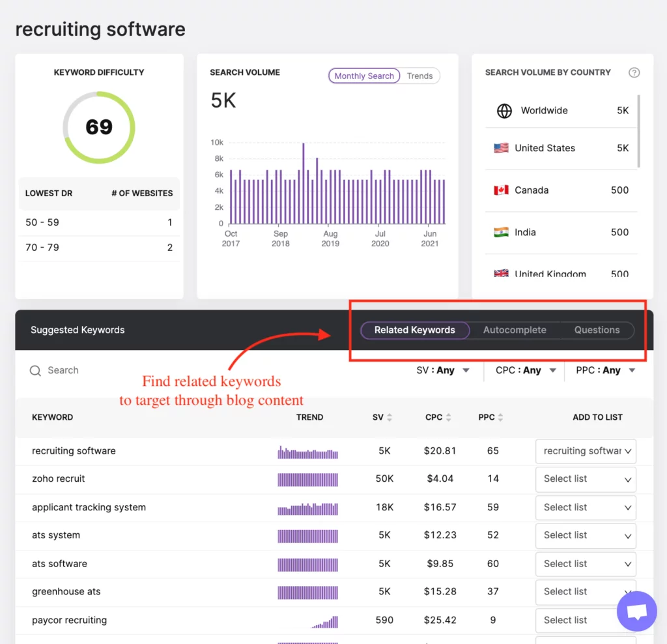Image resolution: width=667 pixels, height=644 pixels.
Task: Open the CPC: Any filter dropdown
Action: pyautogui.click(x=524, y=370)
